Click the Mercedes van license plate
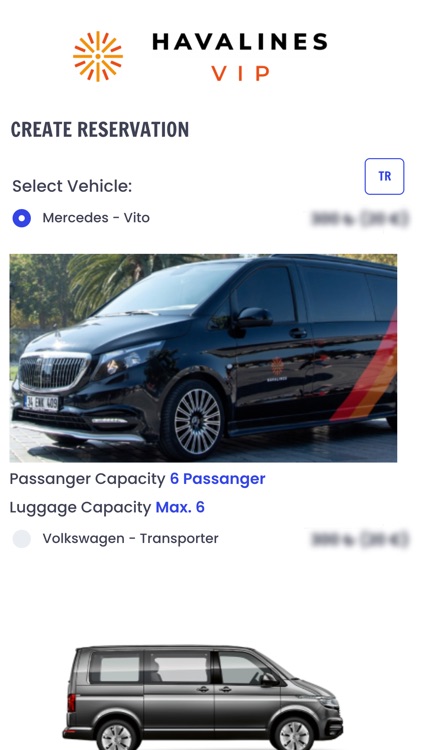422x750 pixels. click(41, 403)
